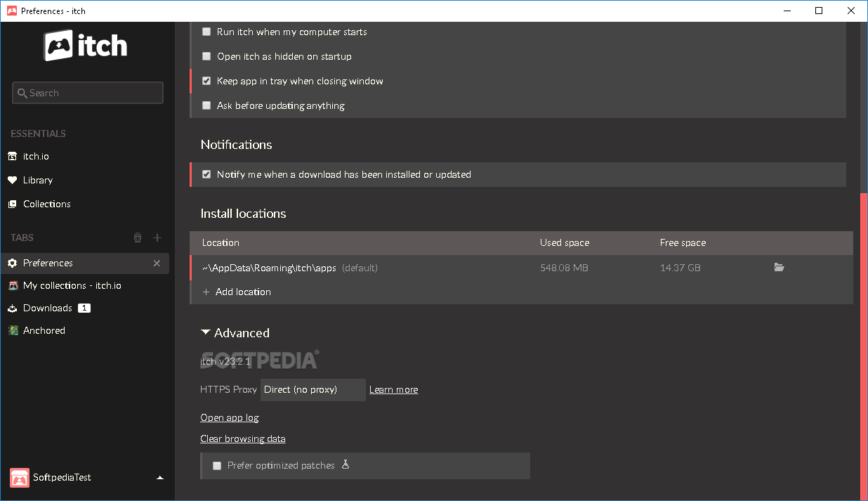This screenshot has width=868, height=501.
Task: Open itch.io in sidebar
Action: point(36,156)
